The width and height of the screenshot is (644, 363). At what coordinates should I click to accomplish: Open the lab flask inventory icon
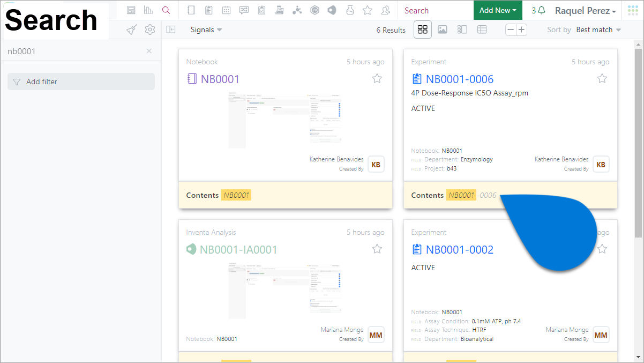click(x=279, y=10)
